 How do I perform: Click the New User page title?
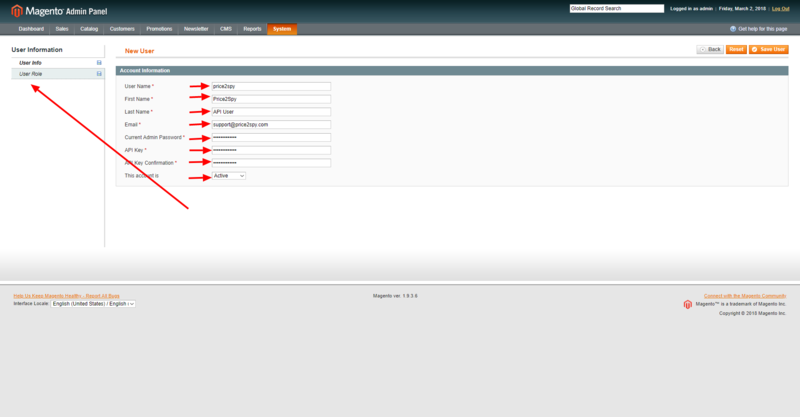(139, 51)
